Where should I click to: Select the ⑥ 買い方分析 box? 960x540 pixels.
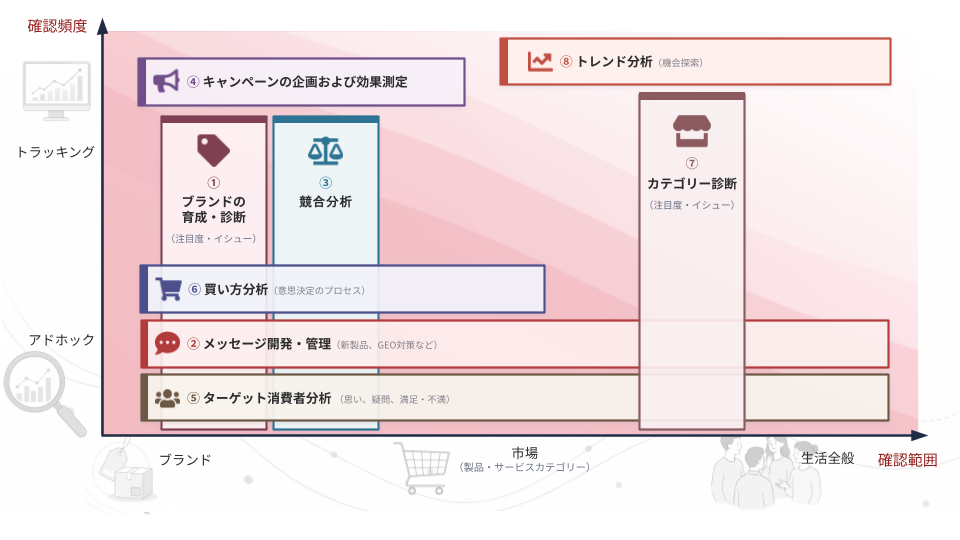pyautogui.click(x=342, y=289)
